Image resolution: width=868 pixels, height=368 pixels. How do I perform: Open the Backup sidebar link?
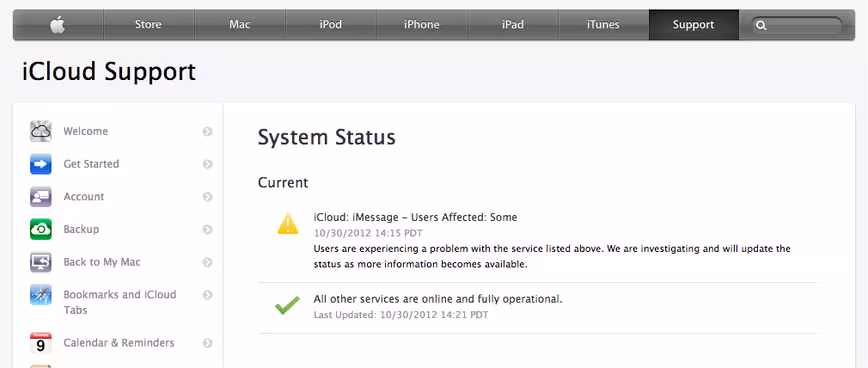[x=81, y=229]
